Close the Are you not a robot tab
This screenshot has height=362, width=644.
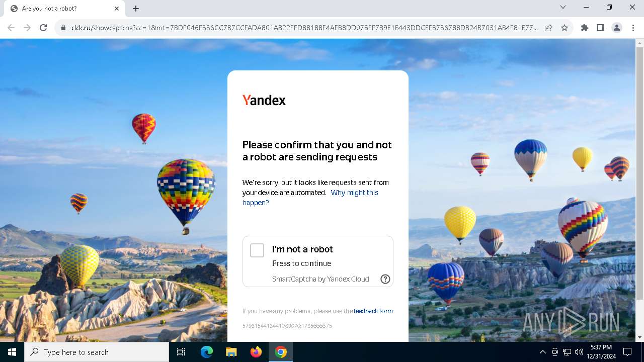(117, 9)
